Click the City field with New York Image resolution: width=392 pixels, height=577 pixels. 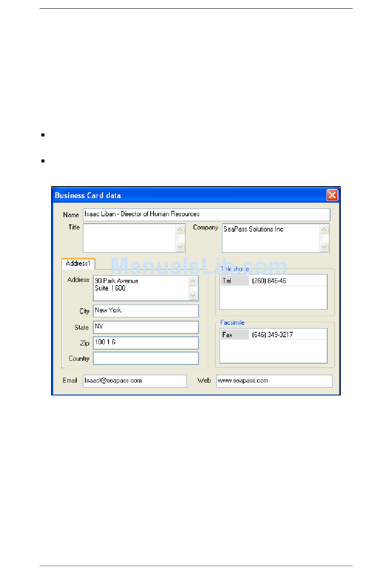pyautogui.click(x=146, y=311)
